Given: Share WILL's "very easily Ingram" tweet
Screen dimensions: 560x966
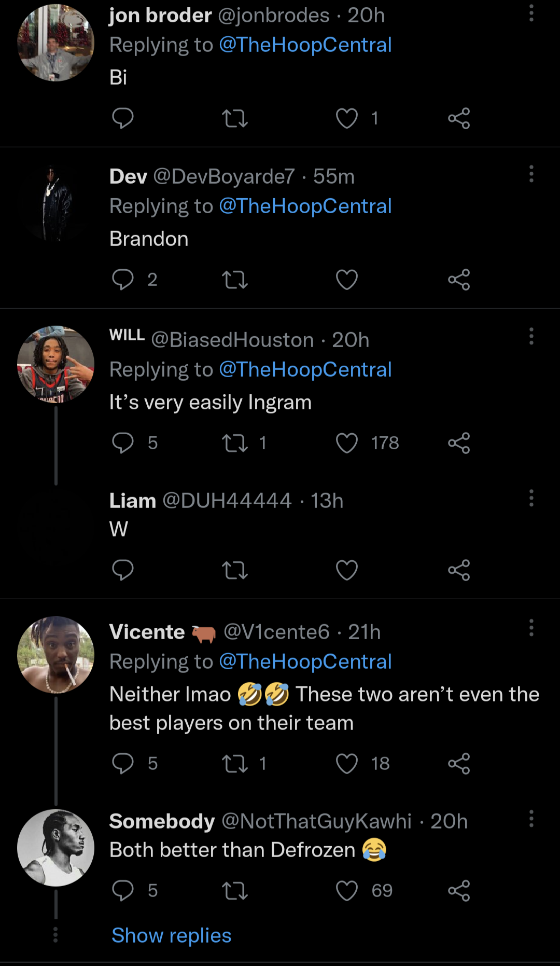Looking at the screenshot, I should tap(459, 443).
